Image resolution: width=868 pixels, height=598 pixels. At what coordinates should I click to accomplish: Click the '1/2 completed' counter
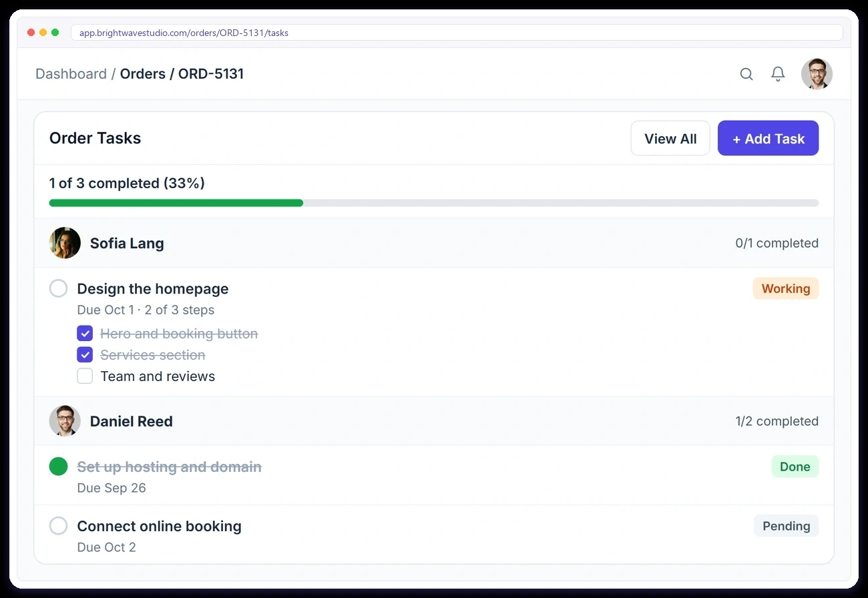pyautogui.click(x=777, y=421)
